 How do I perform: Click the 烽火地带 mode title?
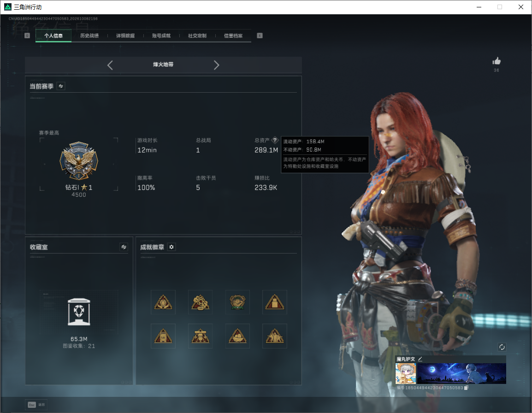tap(163, 65)
